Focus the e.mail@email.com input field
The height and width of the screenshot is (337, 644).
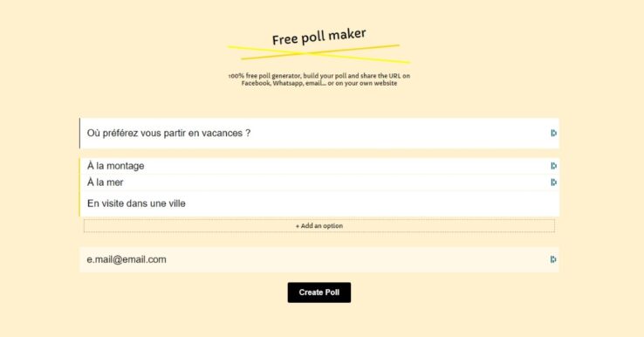tap(319, 260)
